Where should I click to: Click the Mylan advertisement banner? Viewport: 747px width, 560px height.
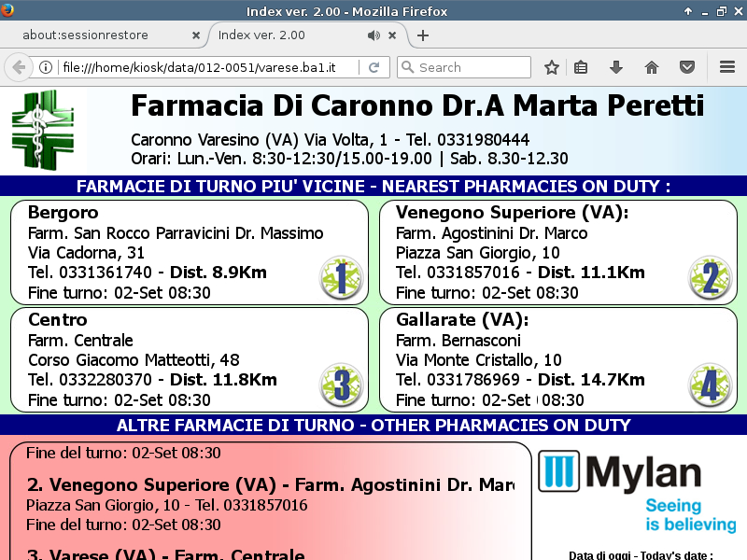[x=637, y=492]
